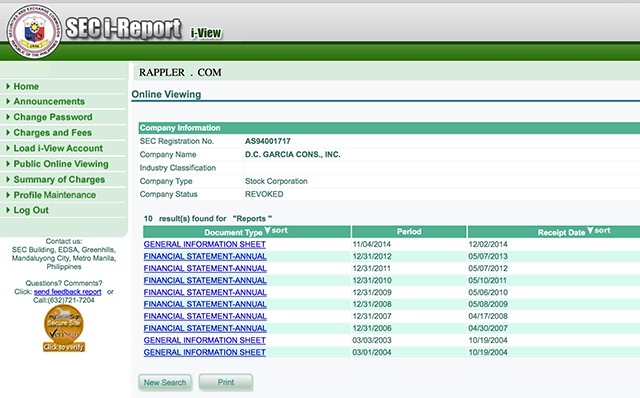Click the Stock Corporation company type value
Screen dimensions: 640x398
point(276,181)
